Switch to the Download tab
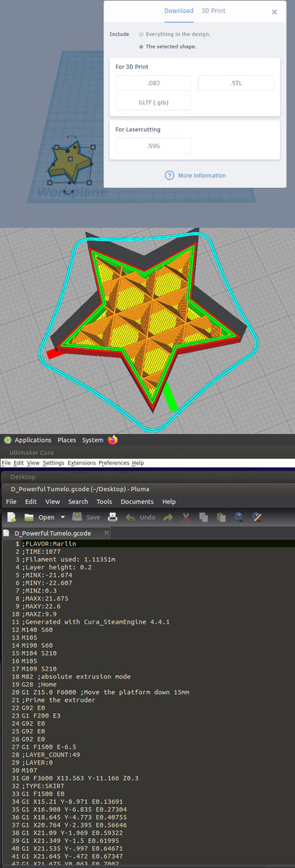The width and height of the screenshot is (295, 868). [179, 11]
